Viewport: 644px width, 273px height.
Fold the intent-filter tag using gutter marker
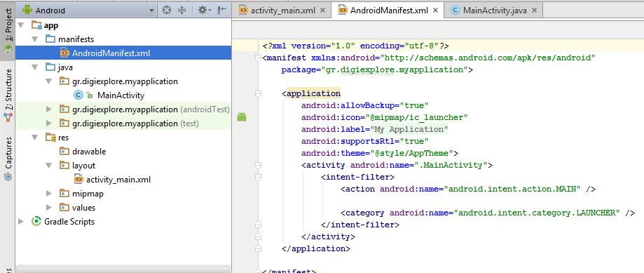pyautogui.click(x=258, y=177)
